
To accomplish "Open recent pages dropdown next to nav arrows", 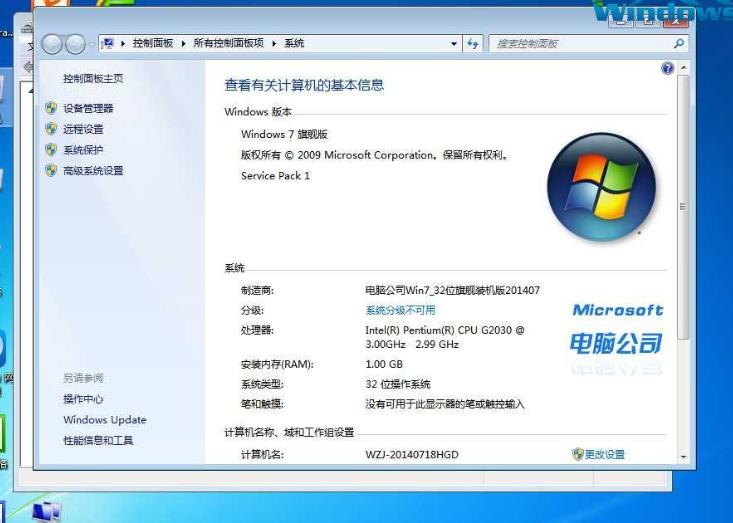I will click(x=92, y=45).
